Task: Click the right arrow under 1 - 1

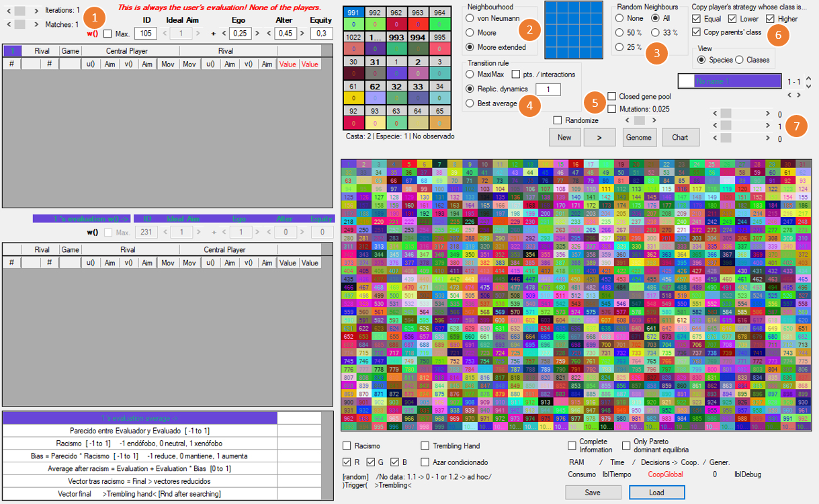Action: (x=798, y=95)
